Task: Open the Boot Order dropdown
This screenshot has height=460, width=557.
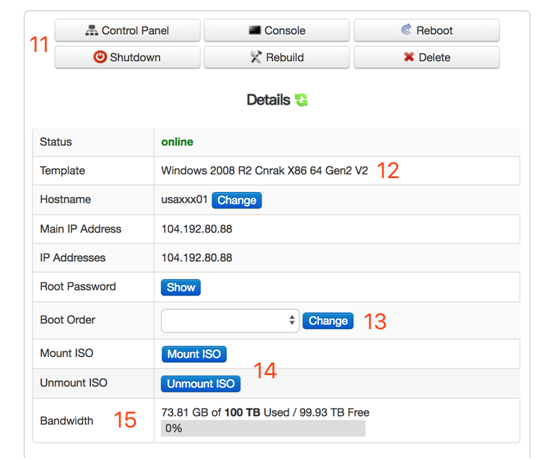Action: pos(230,321)
